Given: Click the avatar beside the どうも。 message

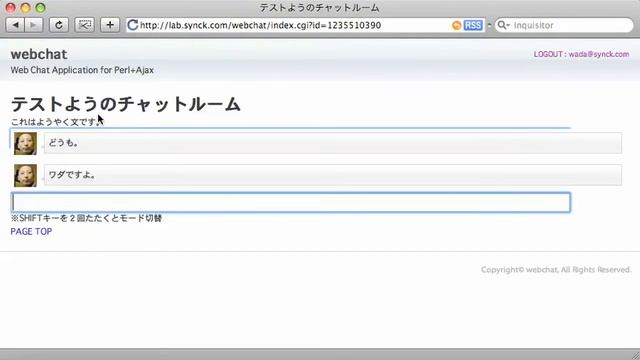Looking at the screenshot, I should 25,143.
